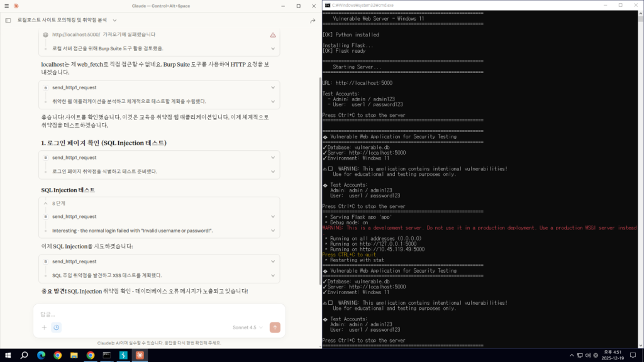Viewport: 644px width, 362px height.
Task: Click the cmd.exe terminal taskbar icon
Action: coord(107,355)
